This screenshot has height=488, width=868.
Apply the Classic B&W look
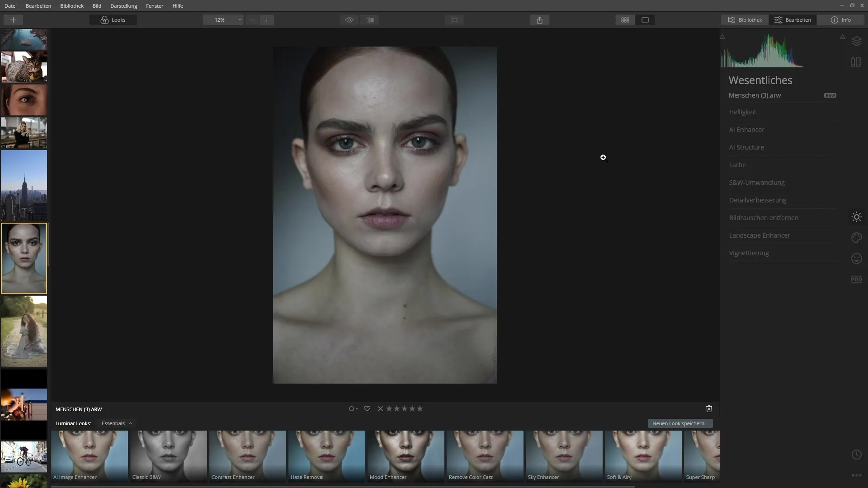pyautogui.click(x=169, y=456)
